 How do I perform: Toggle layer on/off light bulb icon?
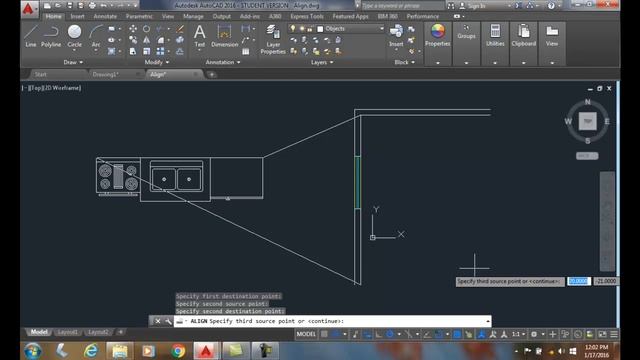pos(293,29)
